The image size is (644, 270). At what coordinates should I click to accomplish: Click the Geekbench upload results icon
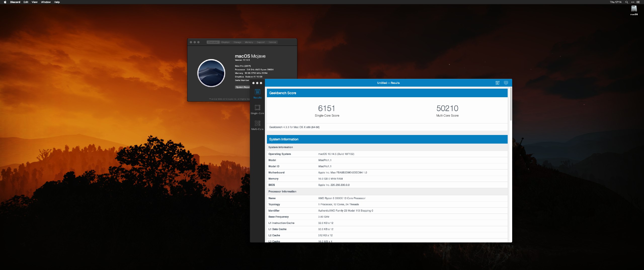point(497,83)
